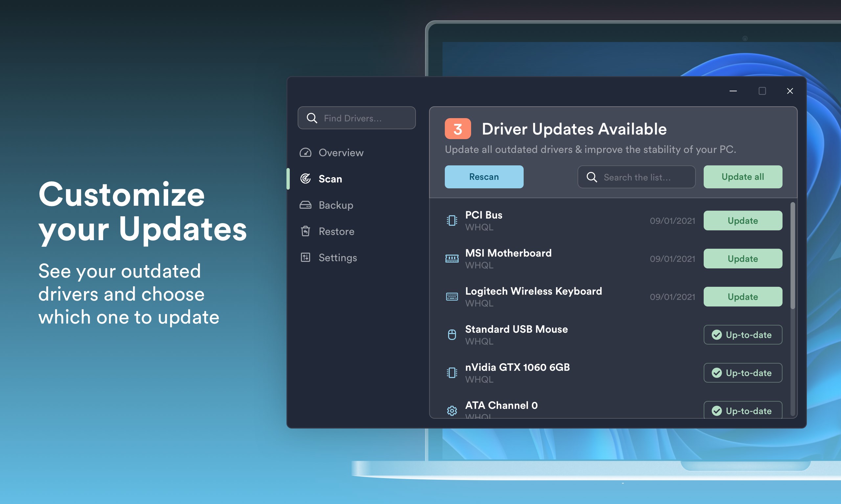The width and height of the screenshot is (841, 504).
Task: Click Rescan to refresh driver list
Action: [x=484, y=177]
